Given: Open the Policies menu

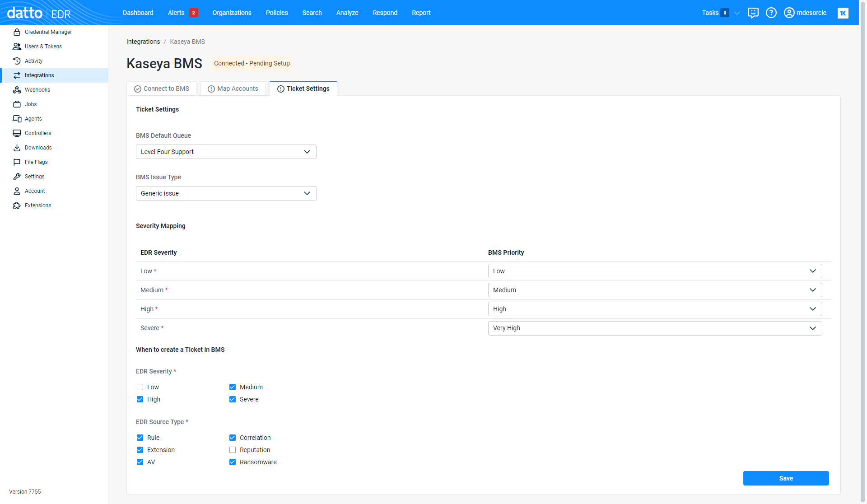Looking at the screenshot, I should point(277,13).
